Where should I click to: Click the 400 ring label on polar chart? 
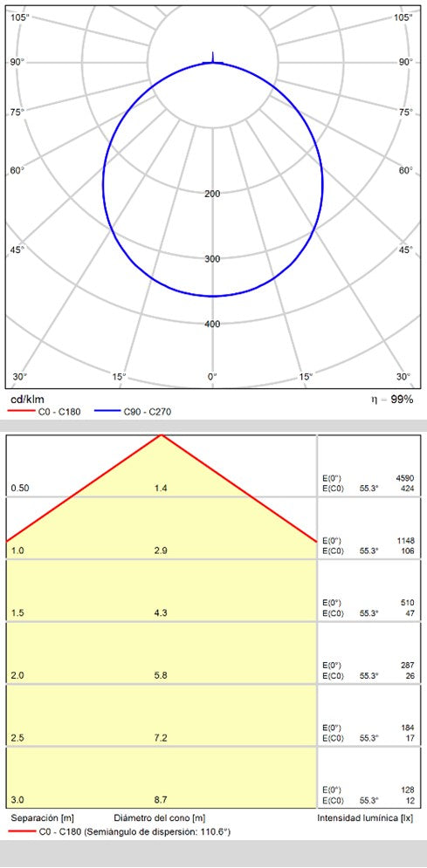coord(212,324)
